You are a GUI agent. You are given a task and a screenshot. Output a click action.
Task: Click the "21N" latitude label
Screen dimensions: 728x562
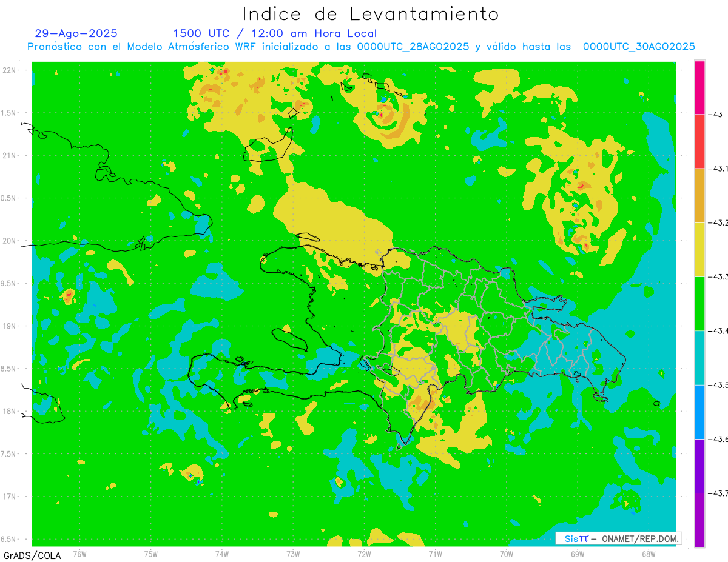(10, 155)
